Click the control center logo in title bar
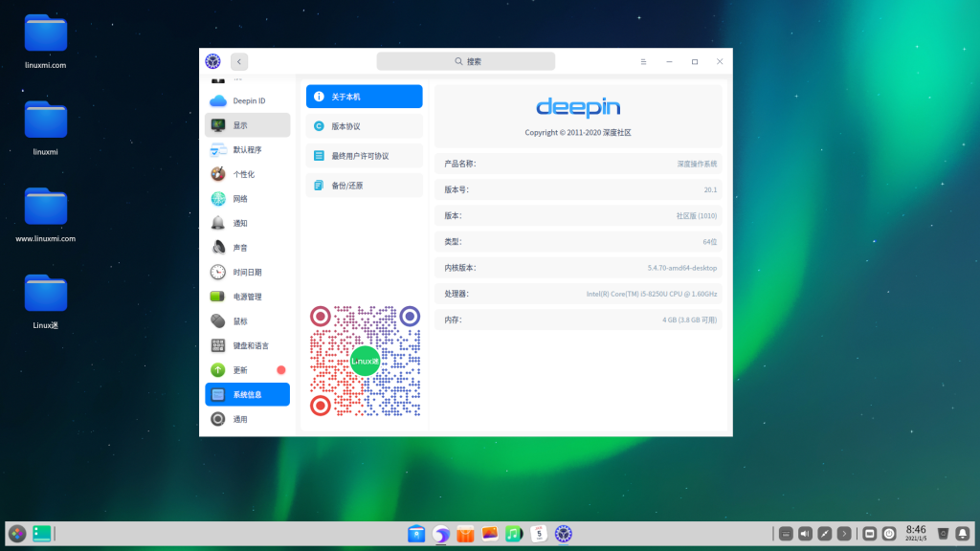This screenshot has height=551, width=980. point(213,61)
